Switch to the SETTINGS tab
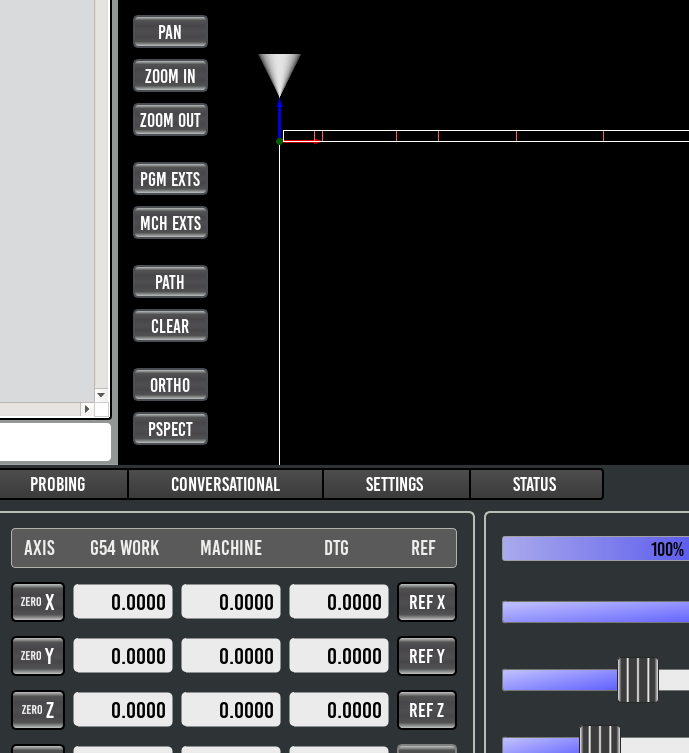The height and width of the screenshot is (753, 689). pos(395,484)
